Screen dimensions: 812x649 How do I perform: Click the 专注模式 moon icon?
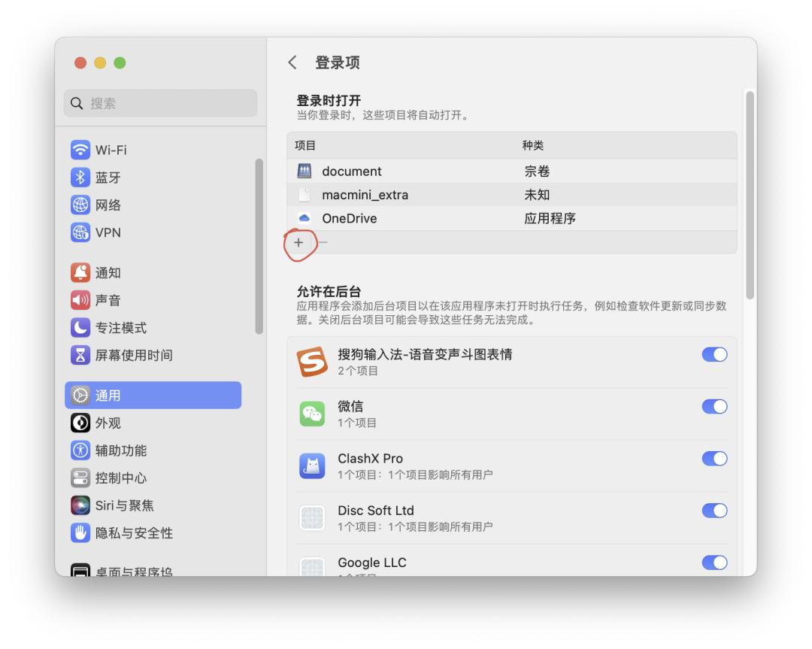click(x=80, y=327)
